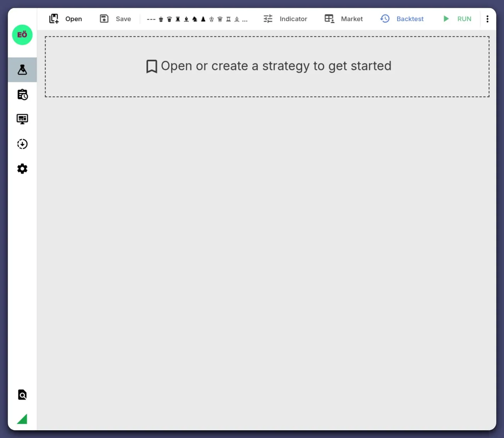Screen dimensions: 504x438
Task: Click the EÖ user avatar
Action: [22, 35]
